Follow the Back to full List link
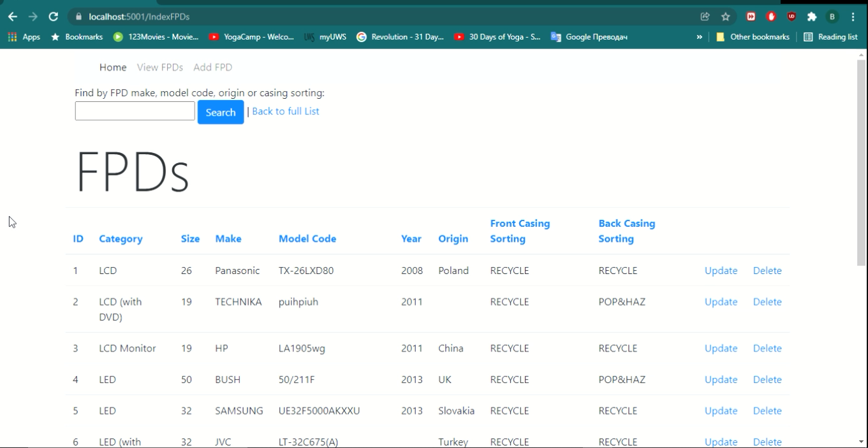Screen dimensions: 868x448 tap(285, 112)
